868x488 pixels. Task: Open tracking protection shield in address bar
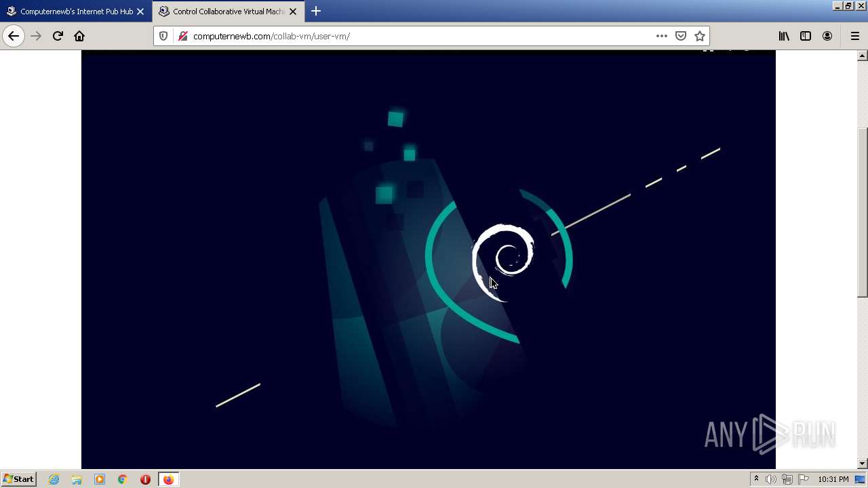(163, 36)
